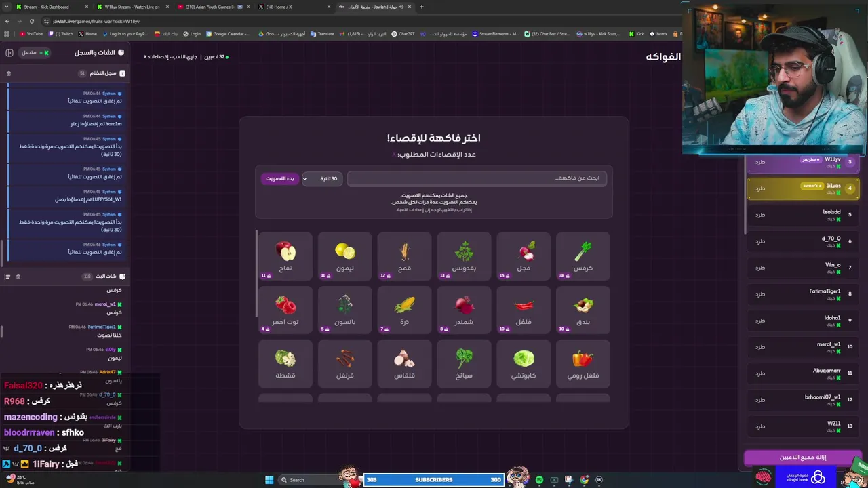The image size is (868, 488).
Task: Kick player ldoha1 with طرد
Action: (760, 321)
